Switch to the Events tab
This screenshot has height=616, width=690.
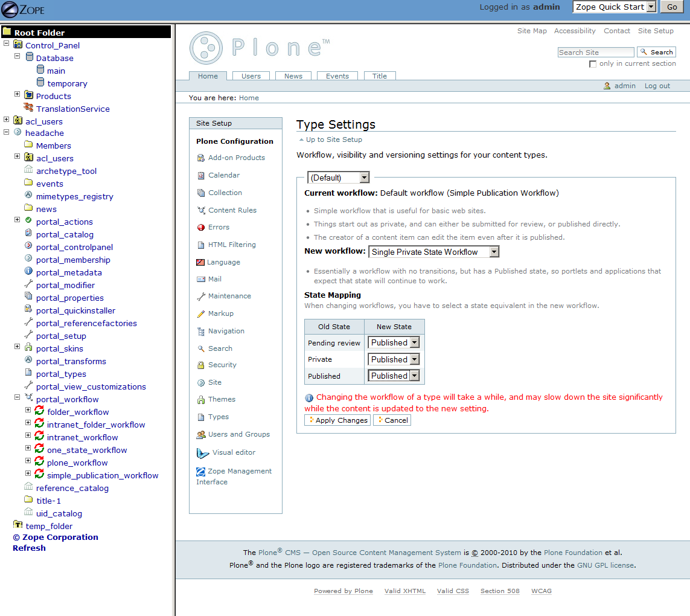pyautogui.click(x=337, y=76)
